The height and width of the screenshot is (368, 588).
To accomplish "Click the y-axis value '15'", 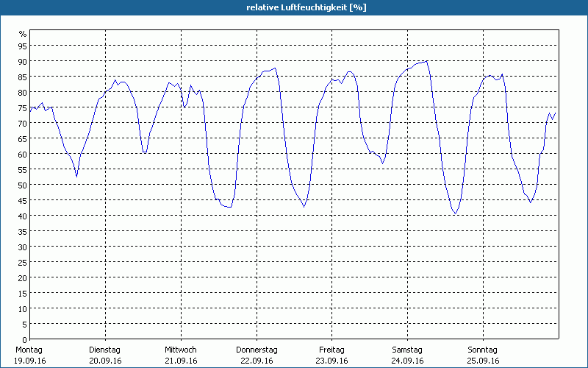I will (23, 293).
